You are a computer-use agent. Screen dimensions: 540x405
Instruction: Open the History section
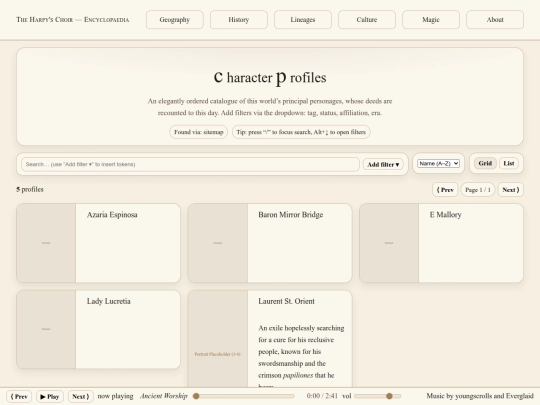239,20
